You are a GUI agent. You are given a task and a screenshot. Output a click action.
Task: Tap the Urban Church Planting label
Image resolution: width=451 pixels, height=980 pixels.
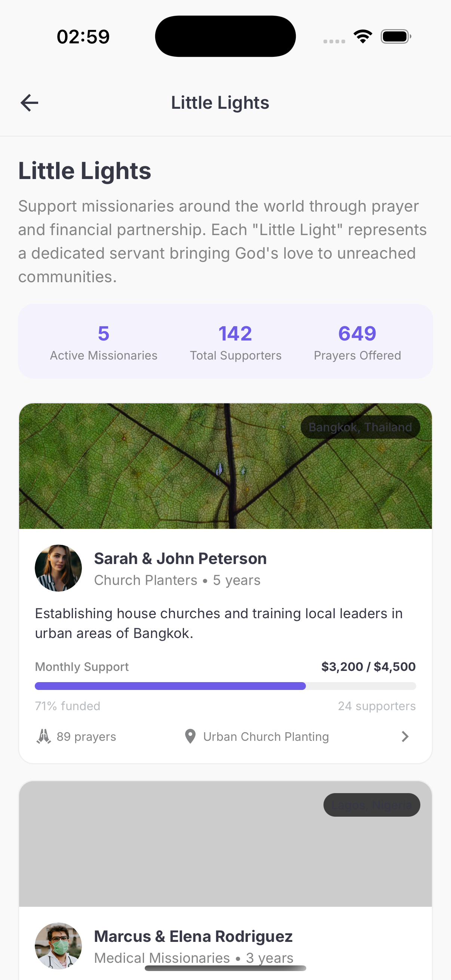click(266, 737)
